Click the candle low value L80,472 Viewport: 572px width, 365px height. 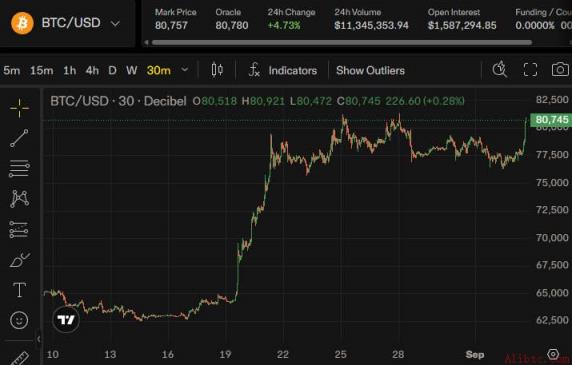coord(311,101)
